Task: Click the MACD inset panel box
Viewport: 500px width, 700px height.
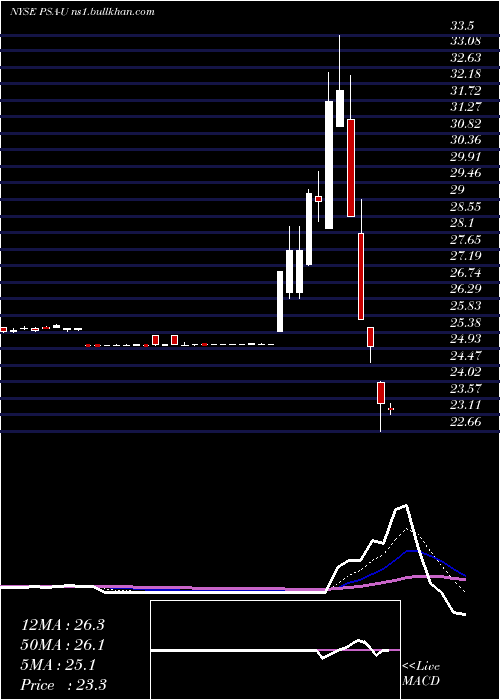Action: (x=275, y=650)
